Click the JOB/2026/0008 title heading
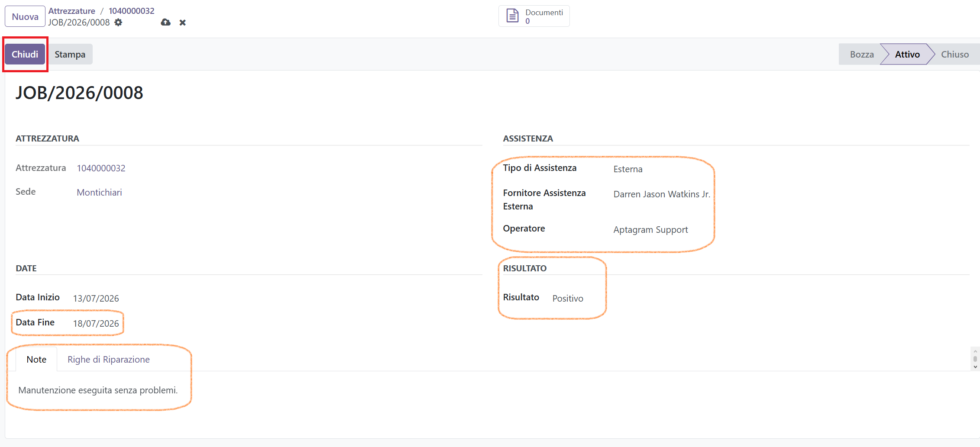 pyautogui.click(x=79, y=93)
